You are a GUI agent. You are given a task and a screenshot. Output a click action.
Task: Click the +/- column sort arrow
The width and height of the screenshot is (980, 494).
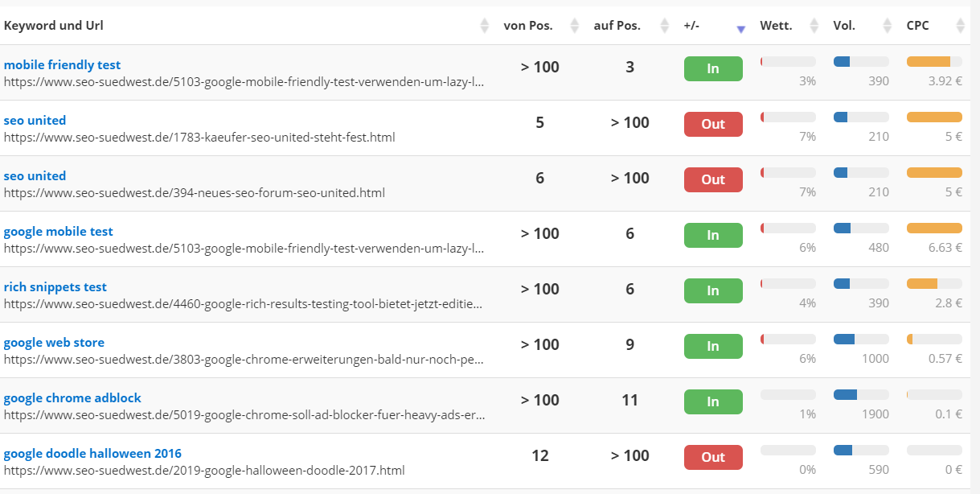click(x=740, y=28)
